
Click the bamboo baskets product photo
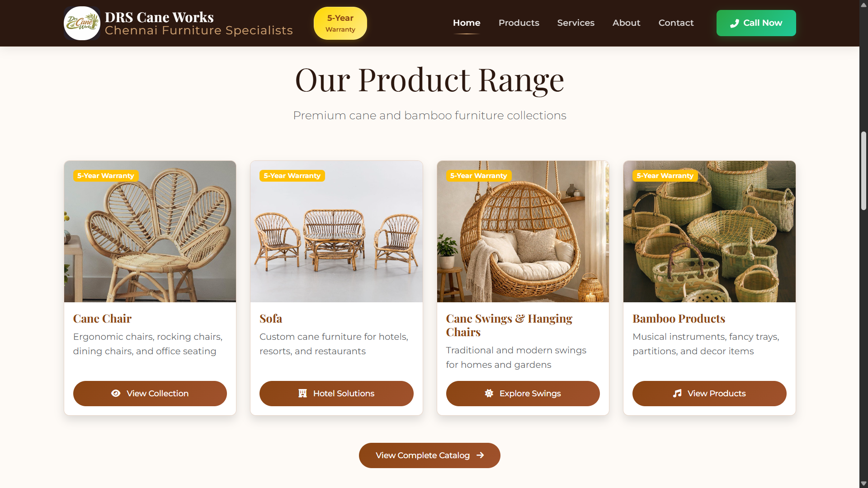[709, 231]
